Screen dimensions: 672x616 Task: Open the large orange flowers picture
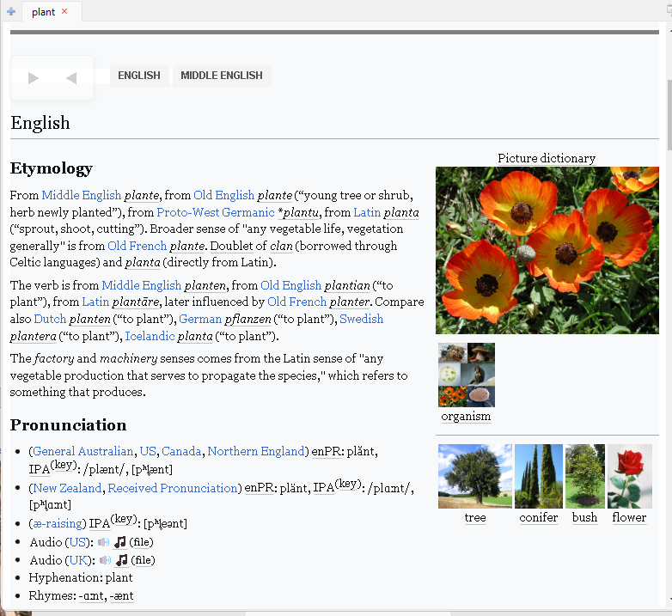tap(547, 250)
